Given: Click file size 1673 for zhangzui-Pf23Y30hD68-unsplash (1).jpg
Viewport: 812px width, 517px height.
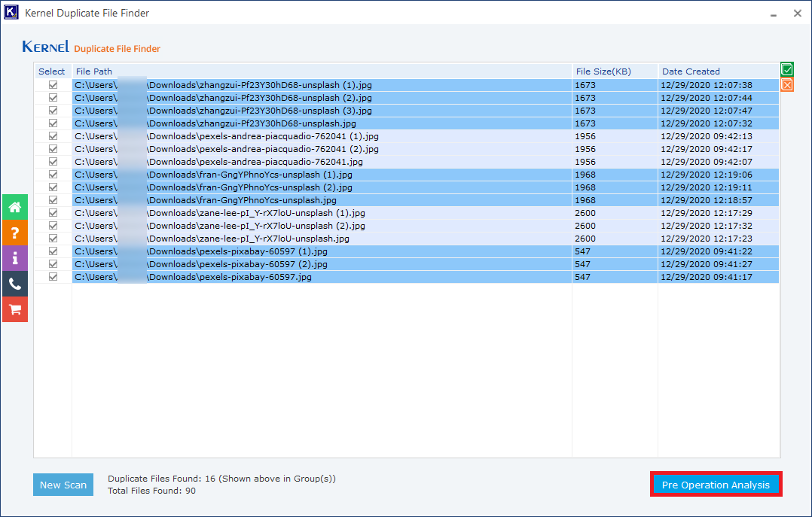Looking at the screenshot, I should [585, 85].
